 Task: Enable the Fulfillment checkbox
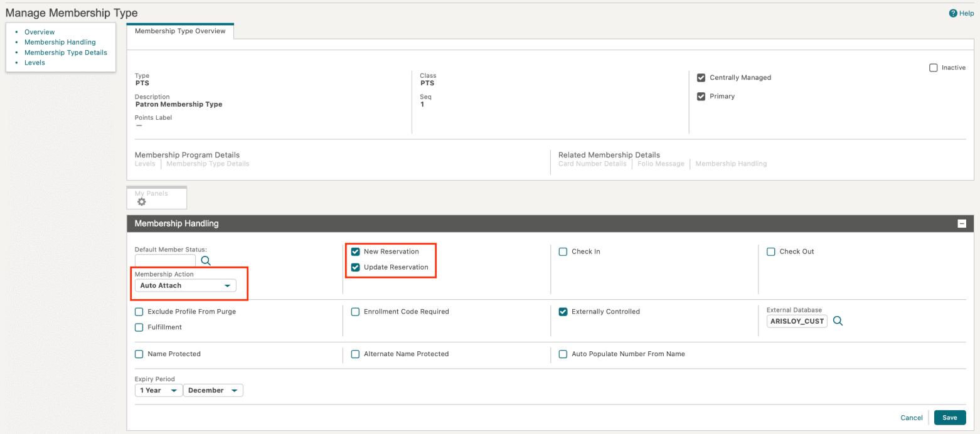[139, 327]
